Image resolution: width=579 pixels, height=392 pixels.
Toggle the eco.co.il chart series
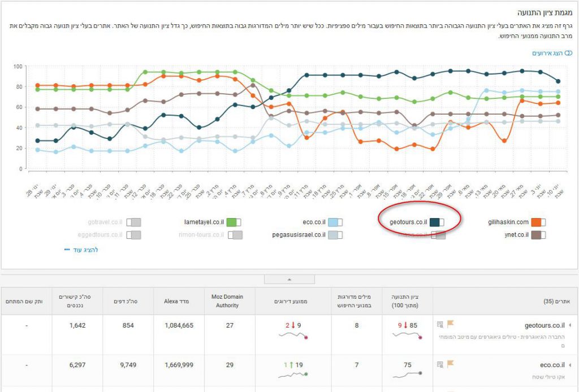tap(335, 222)
